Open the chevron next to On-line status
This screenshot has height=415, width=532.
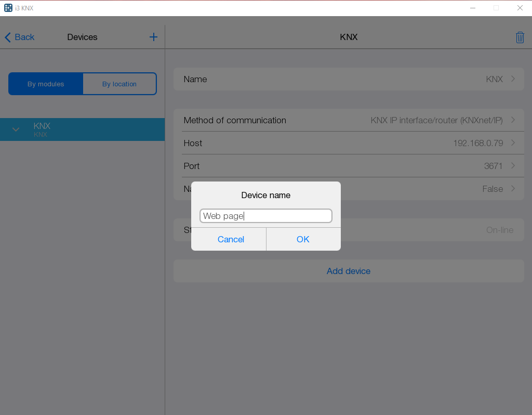click(512, 230)
